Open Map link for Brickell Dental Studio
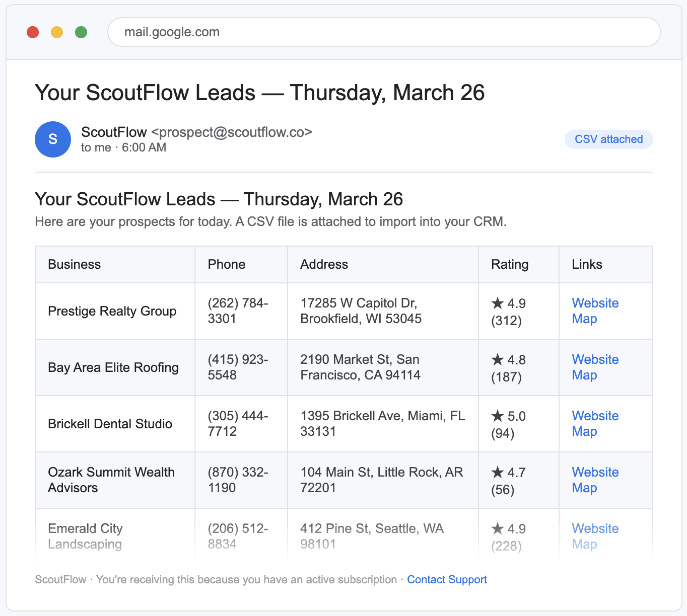The image size is (687, 616). [x=584, y=432]
